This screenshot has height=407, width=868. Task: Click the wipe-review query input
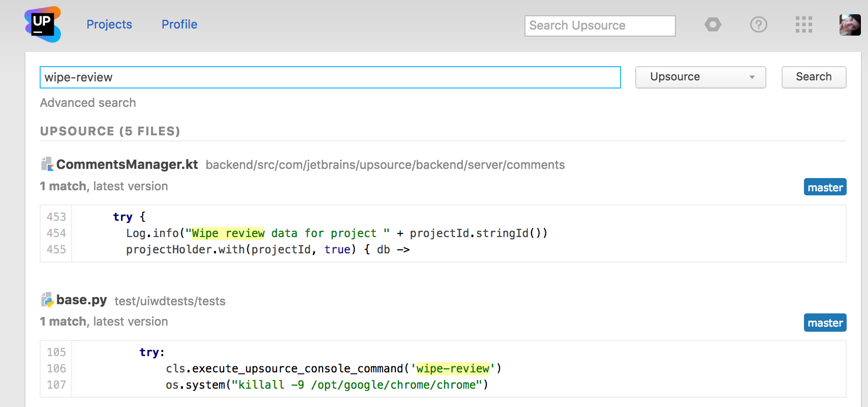(x=330, y=77)
